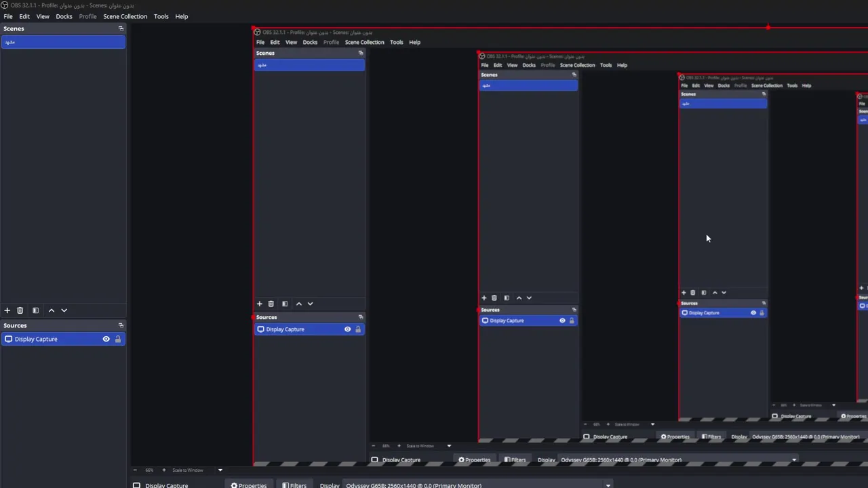Open the Edit menu in main window
The image size is (868, 488).
tap(24, 16)
